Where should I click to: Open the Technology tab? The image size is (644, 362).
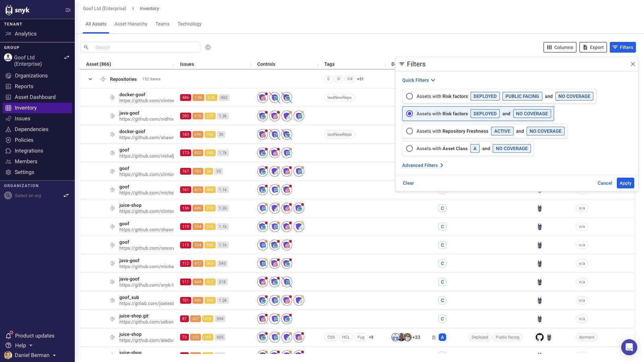pos(190,24)
